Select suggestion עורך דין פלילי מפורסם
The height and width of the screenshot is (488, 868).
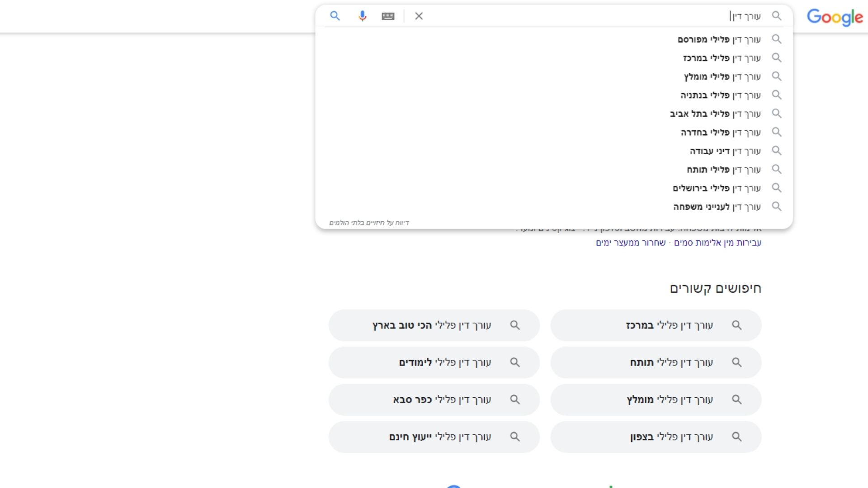coord(554,39)
